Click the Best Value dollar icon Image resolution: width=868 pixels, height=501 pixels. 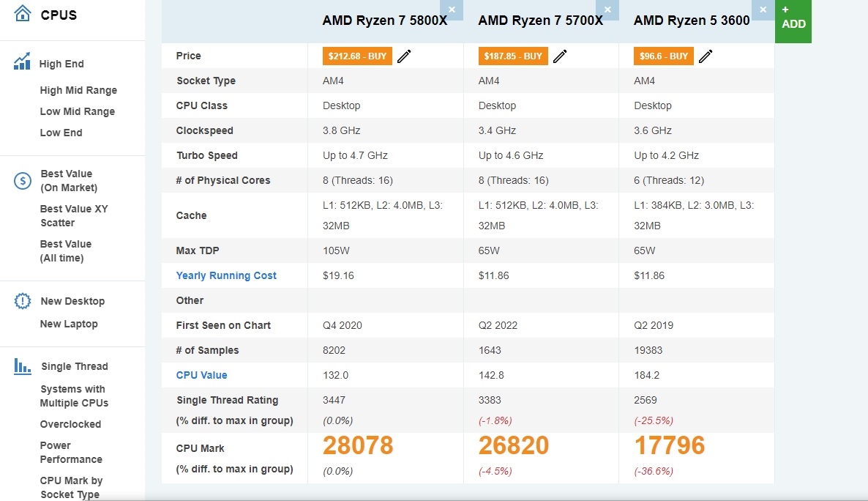click(23, 181)
